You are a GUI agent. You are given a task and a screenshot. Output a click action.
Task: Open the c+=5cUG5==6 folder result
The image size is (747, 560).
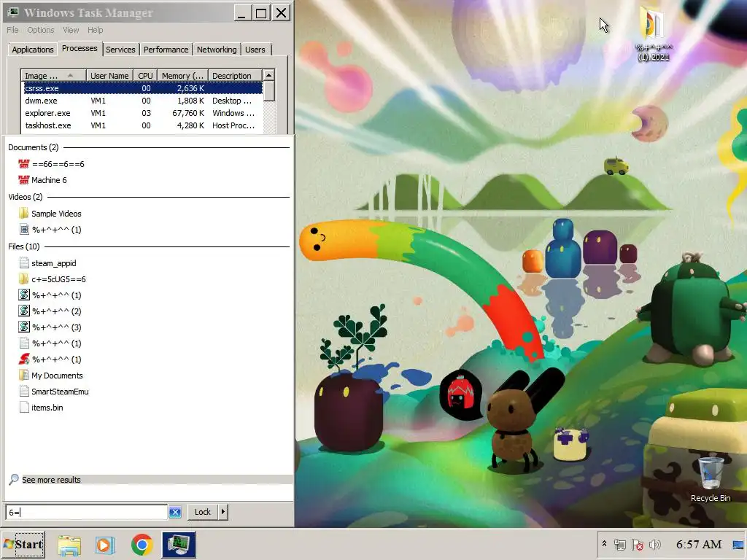[53, 279]
